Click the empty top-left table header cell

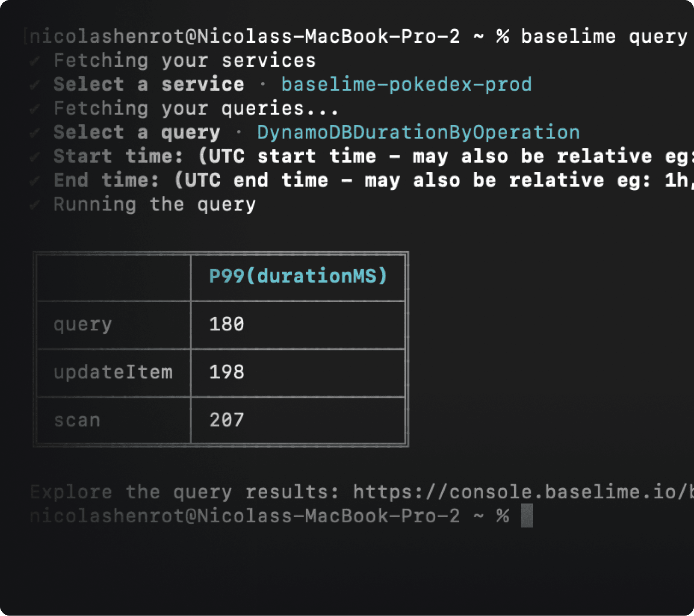[114, 277]
